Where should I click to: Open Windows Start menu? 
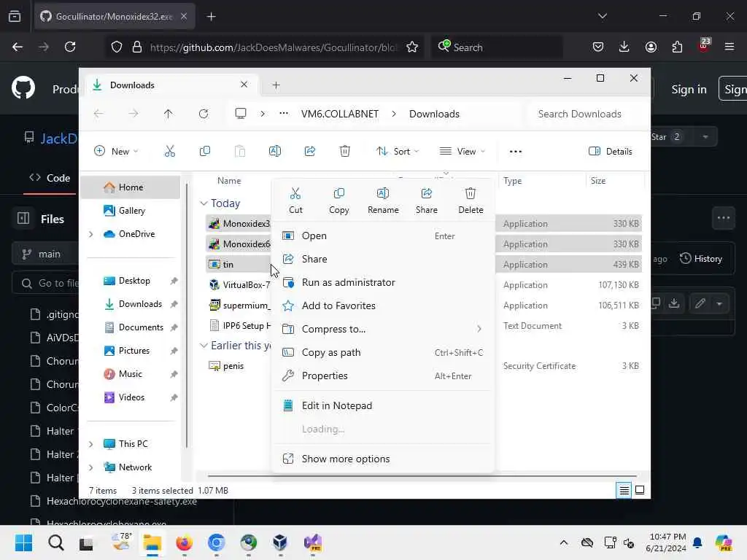[23, 542]
